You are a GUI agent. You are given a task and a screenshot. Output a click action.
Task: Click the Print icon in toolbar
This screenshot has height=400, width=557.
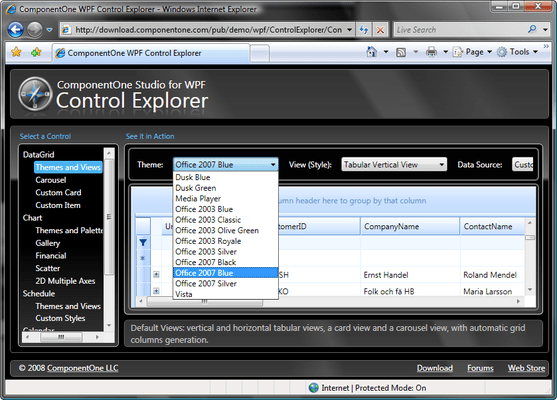click(x=431, y=52)
